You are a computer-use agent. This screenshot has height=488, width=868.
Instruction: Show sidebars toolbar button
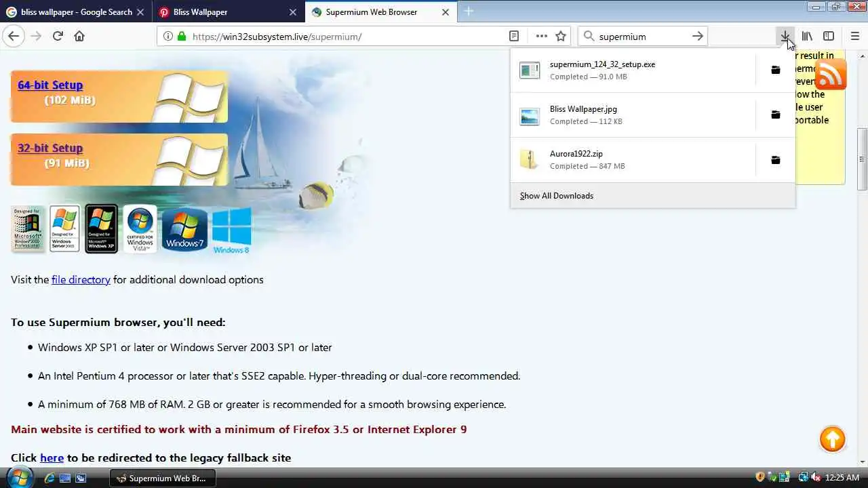[829, 36]
